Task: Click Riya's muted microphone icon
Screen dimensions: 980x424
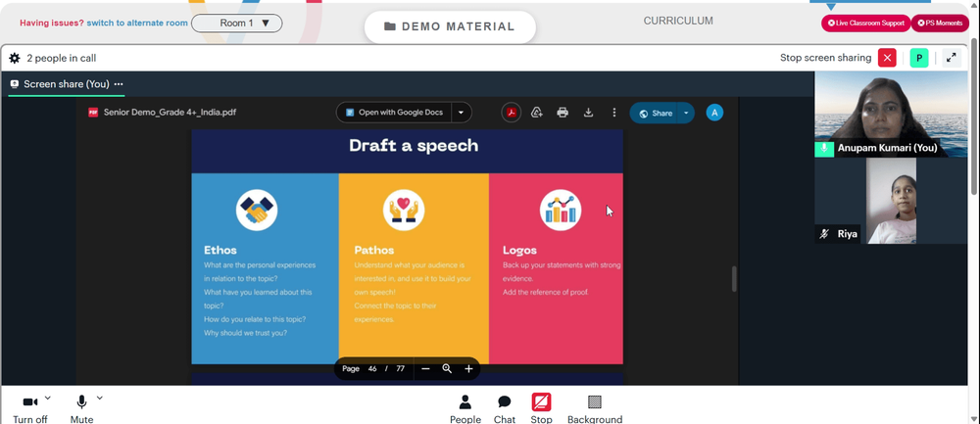Action: point(824,234)
